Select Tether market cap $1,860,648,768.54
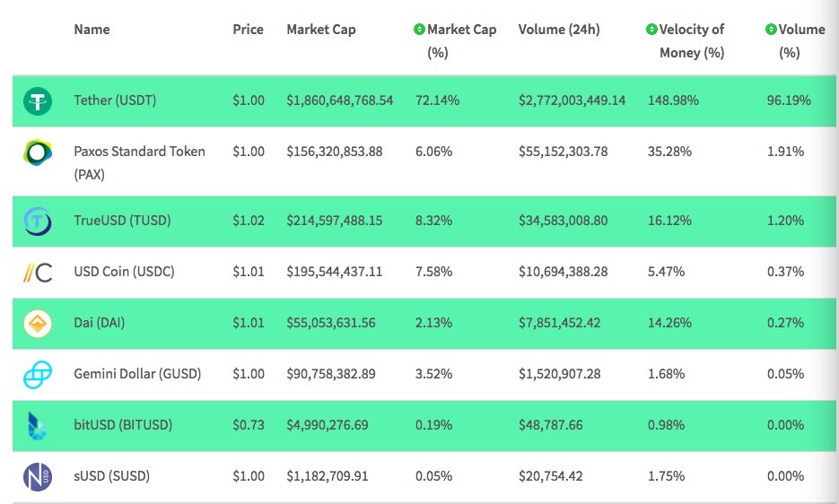The height and width of the screenshot is (504, 839). 340,100
